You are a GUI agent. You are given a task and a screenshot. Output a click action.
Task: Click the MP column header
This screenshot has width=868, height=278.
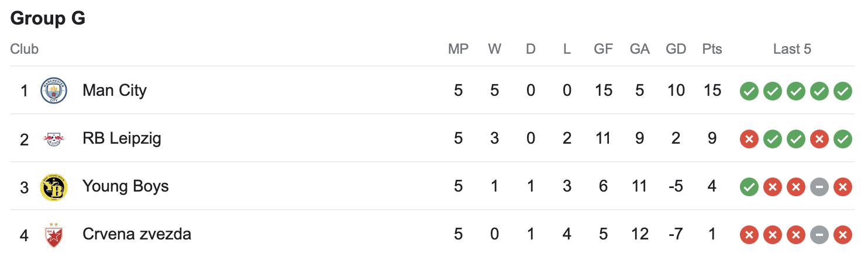tap(458, 49)
